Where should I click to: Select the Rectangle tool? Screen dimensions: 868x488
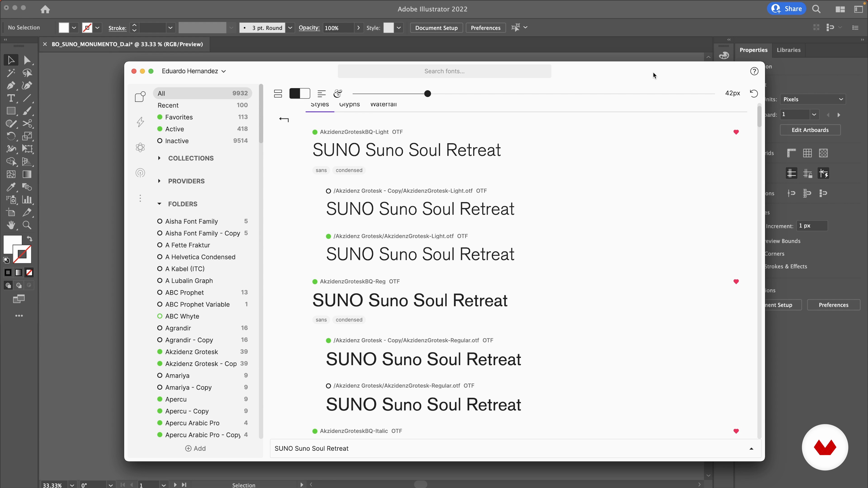click(11, 111)
